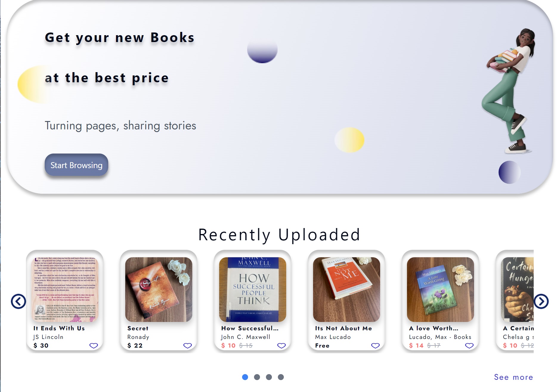Click the next carousel arrow icon
The height and width of the screenshot is (392, 559).
click(x=541, y=301)
